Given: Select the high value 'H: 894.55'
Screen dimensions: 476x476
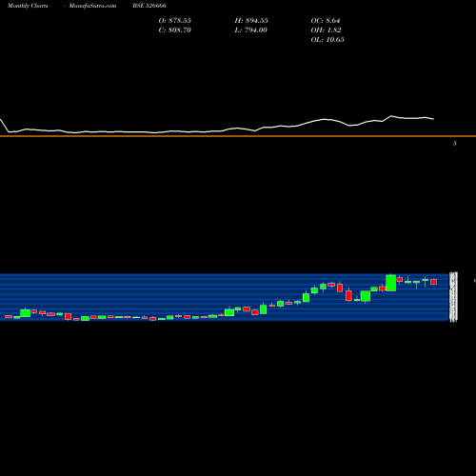Looking at the screenshot, I should click(251, 21).
